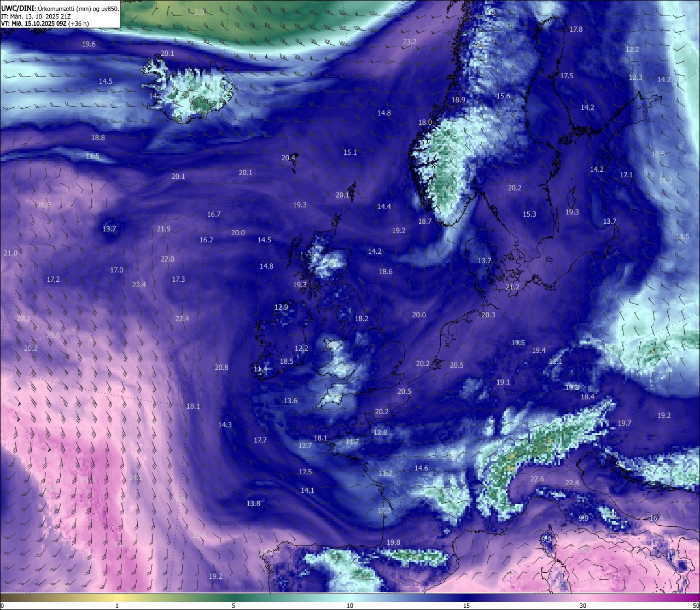Click the map value "17.1"
The height and width of the screenshot is (610, 700).
(626, 175)
